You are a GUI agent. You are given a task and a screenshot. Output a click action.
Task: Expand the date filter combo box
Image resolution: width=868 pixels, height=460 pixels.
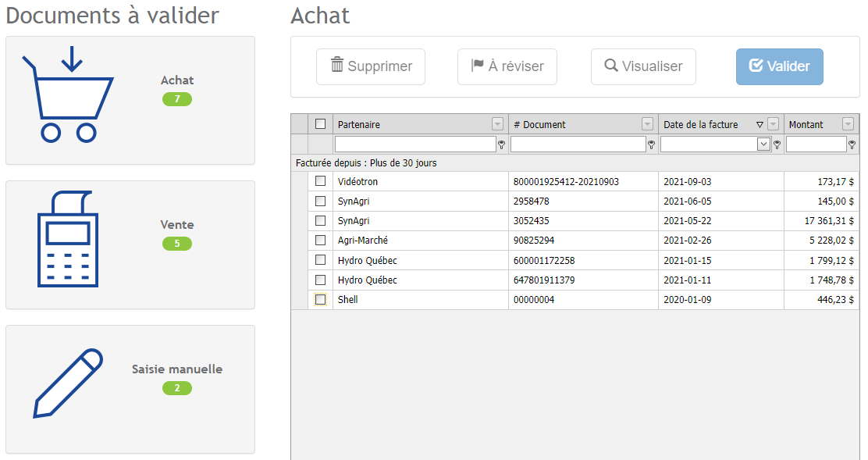click(763, 144)
